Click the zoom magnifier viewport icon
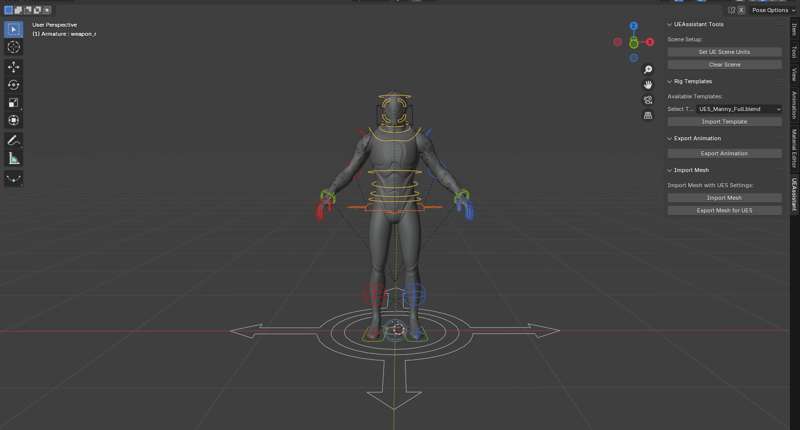Image resolution: width=800 pixels, height=430 pixels. pos(648,70)
